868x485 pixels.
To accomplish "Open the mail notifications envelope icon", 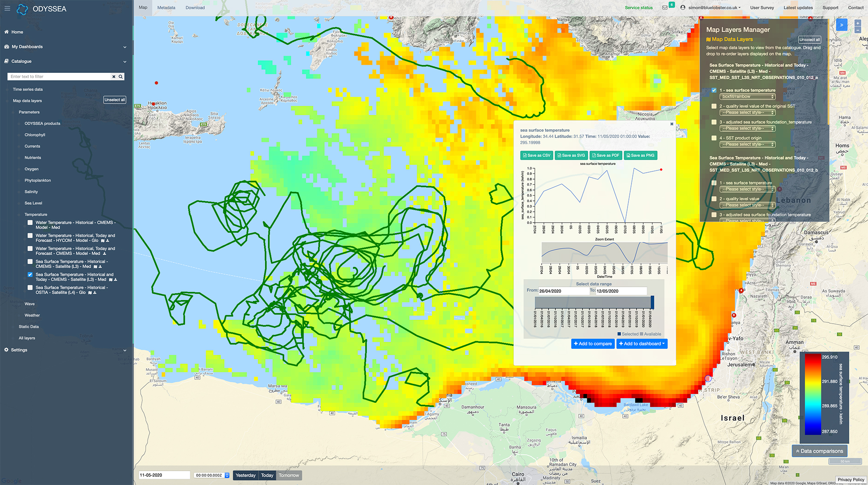I will tap(665, 7).
